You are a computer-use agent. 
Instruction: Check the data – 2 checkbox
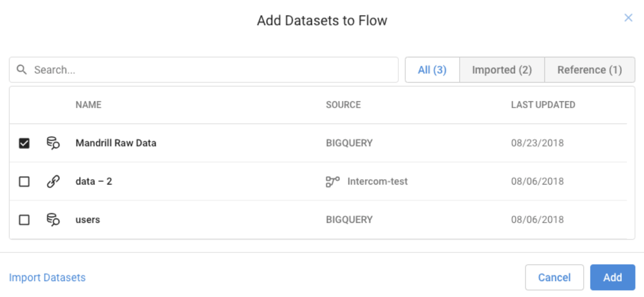24,181
